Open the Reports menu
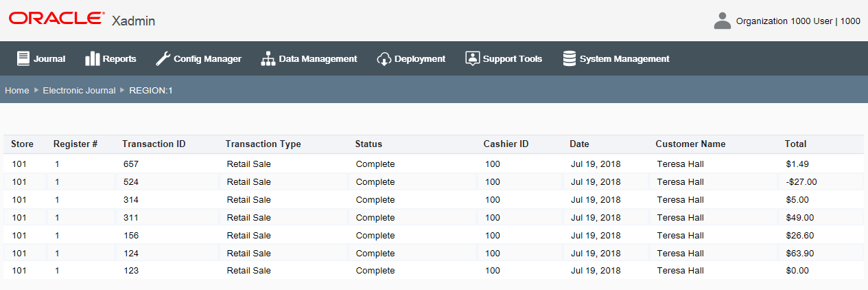This screenshot has width=868, height=290. (x=110, y=58)
